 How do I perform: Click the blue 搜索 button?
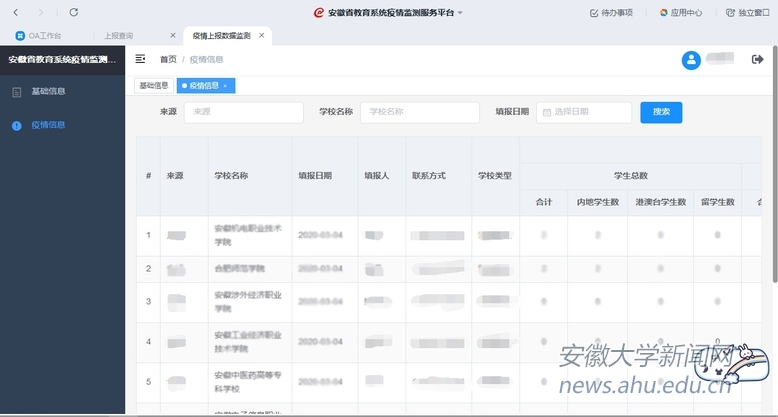pos(661,112)
